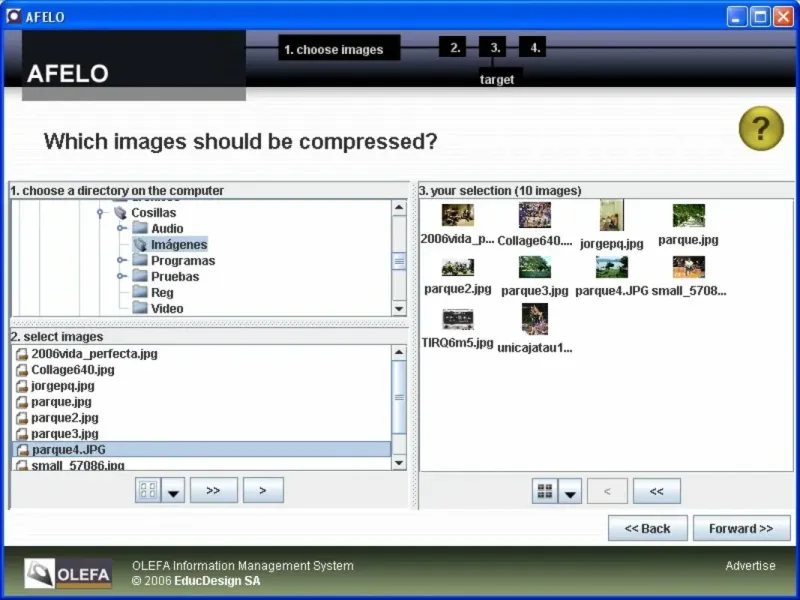Screen dimensions: 800x600
Task: Click the folder icon next to Video
Action: coord(140,308)
